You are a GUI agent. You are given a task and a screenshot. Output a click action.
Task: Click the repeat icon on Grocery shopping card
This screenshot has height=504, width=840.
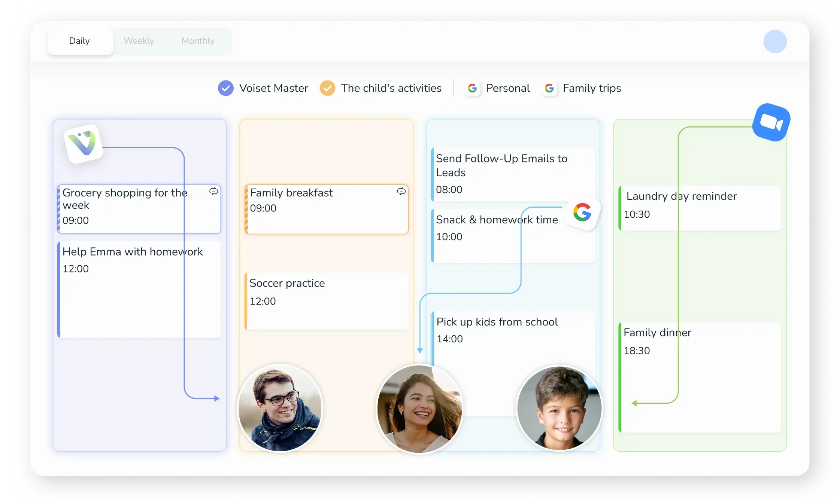click(x=213, y=191)
